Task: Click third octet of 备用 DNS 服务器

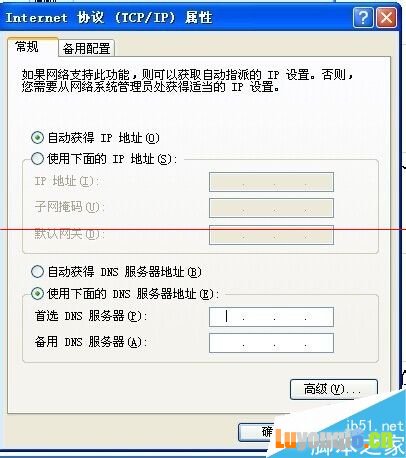Action: [290, 343]
